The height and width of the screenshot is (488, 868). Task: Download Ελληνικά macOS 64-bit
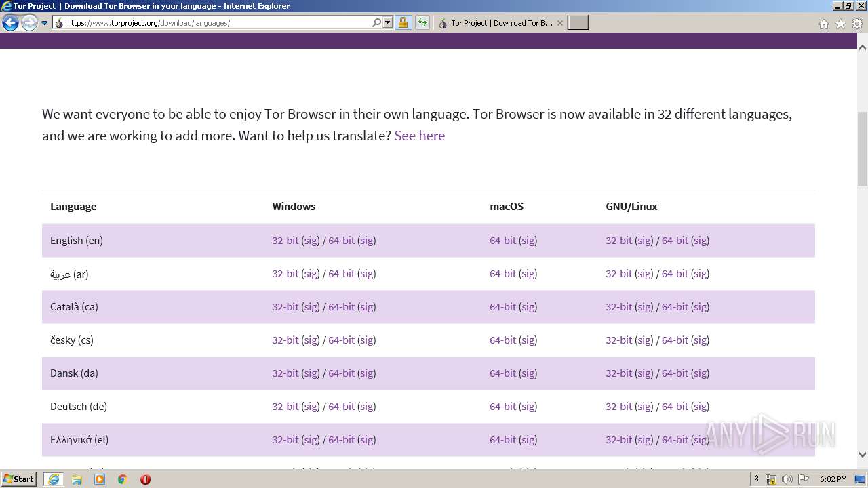(502, 440)
